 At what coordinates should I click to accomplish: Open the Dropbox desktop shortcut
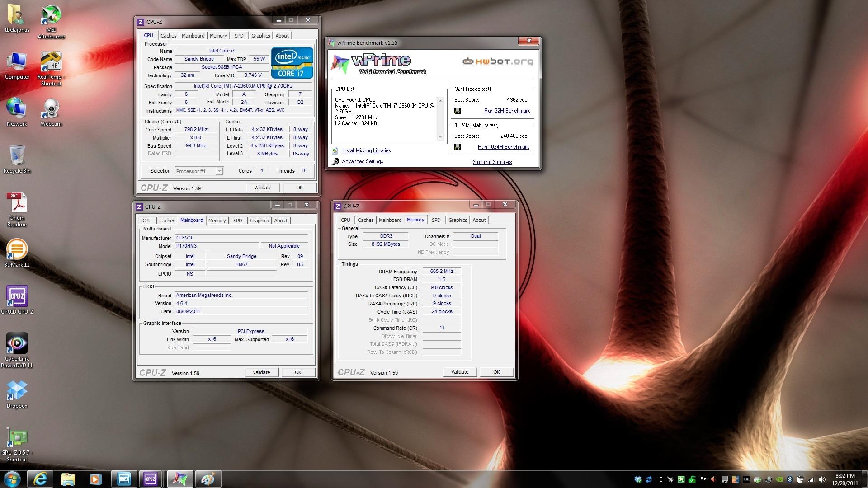click(x=17, y=394)
